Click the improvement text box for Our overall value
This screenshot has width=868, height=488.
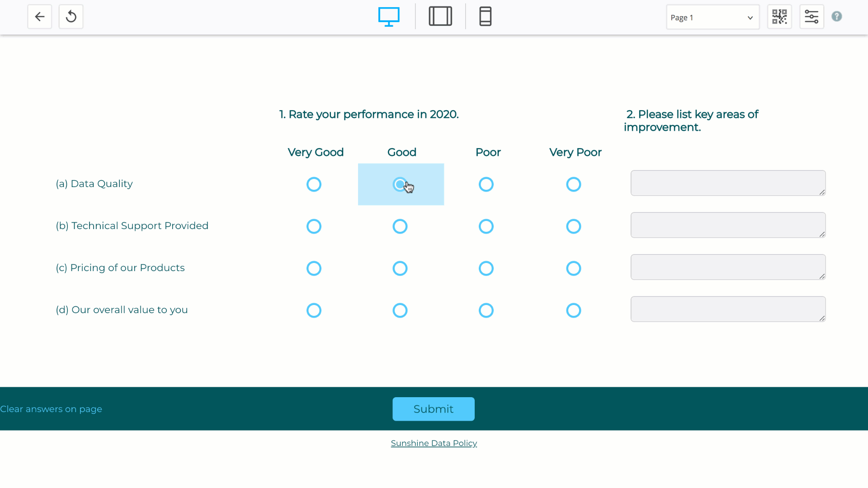tap(727, 309)
